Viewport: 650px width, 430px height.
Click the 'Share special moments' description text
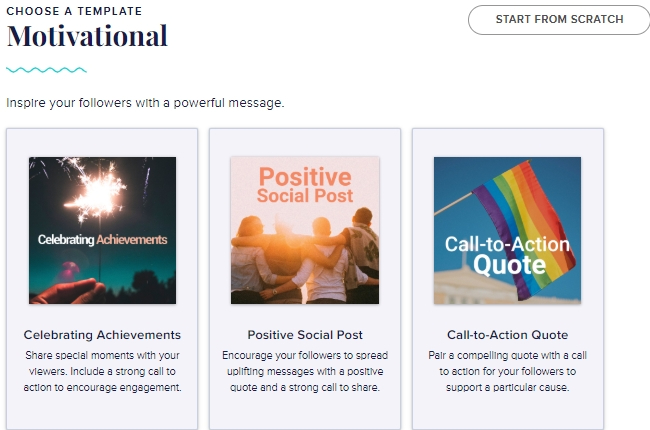[x=102, y=371]
